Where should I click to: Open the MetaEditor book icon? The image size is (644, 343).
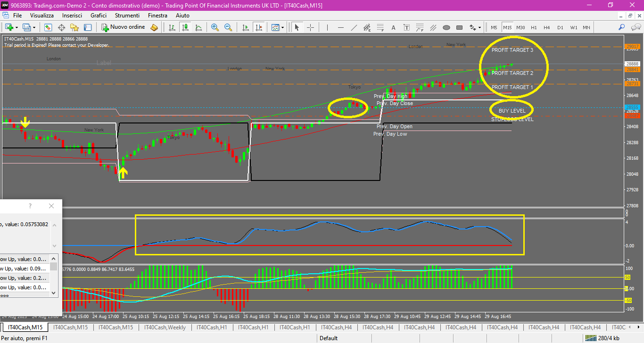click(154, 27)
